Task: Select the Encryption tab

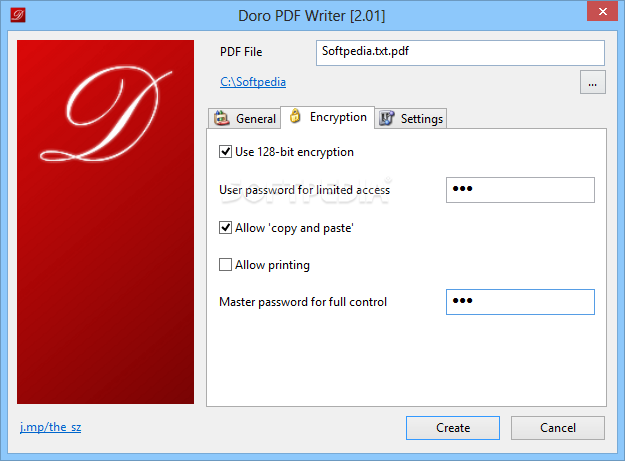Action: point(328,117)
